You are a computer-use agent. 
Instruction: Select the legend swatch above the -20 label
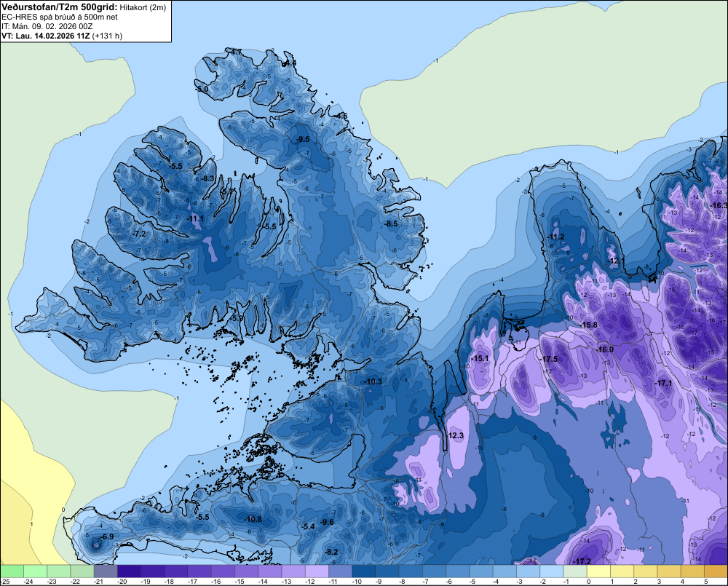[x=129, y=571]
